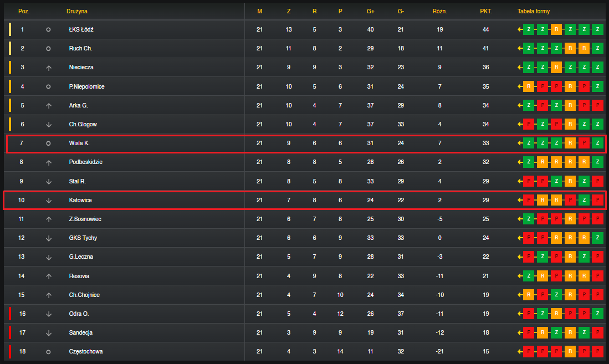Sort by the Drużyna column header
609x364 pixels.
[77, 11]
